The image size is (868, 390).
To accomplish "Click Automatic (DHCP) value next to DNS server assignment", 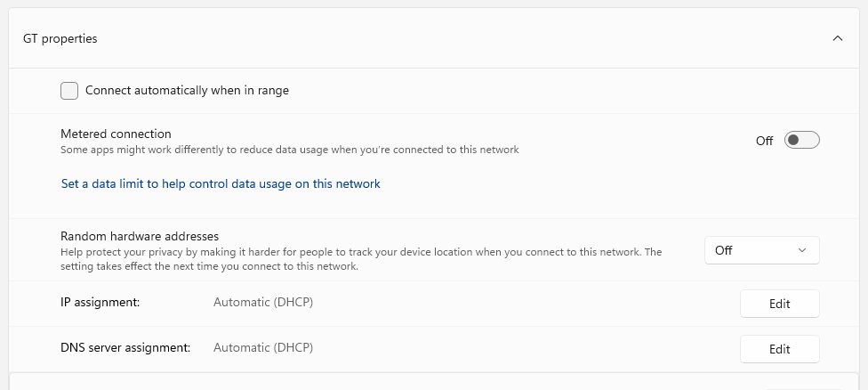I will (263, 348).
